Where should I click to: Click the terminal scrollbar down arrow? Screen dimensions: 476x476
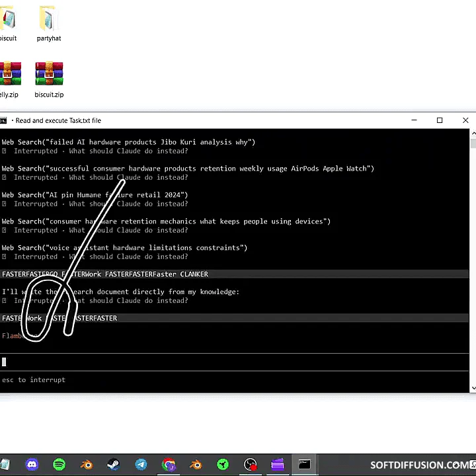pyautogui.click(x=473, y=388)
